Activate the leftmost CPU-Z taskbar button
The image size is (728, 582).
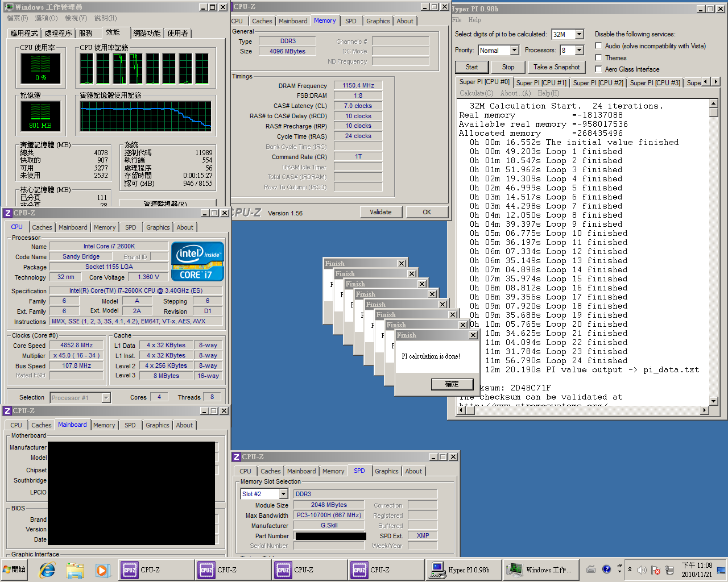click(x=156, y=569)
